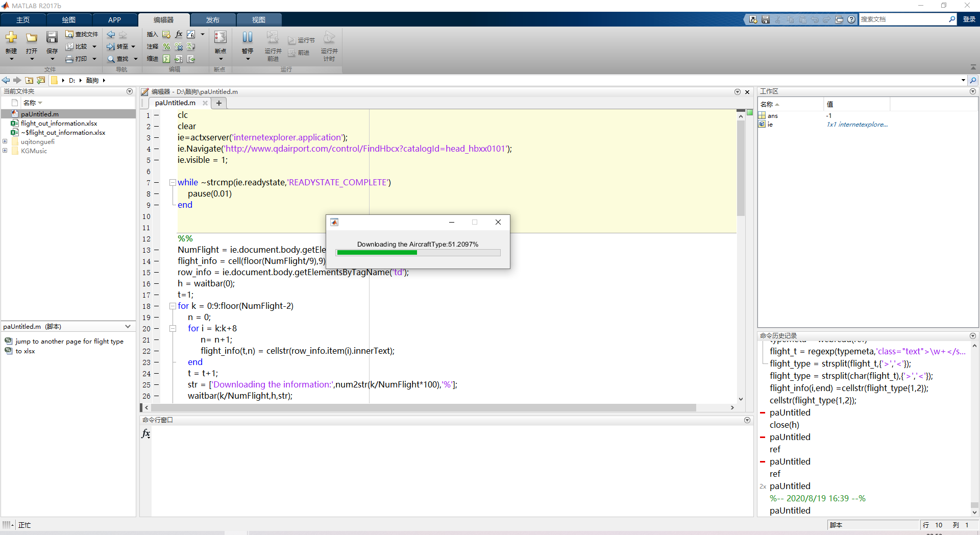Open the workspace panel actions dropdown
Image resolution: width=980 pixels, height=535 pixels.
(x=973, y=91)
